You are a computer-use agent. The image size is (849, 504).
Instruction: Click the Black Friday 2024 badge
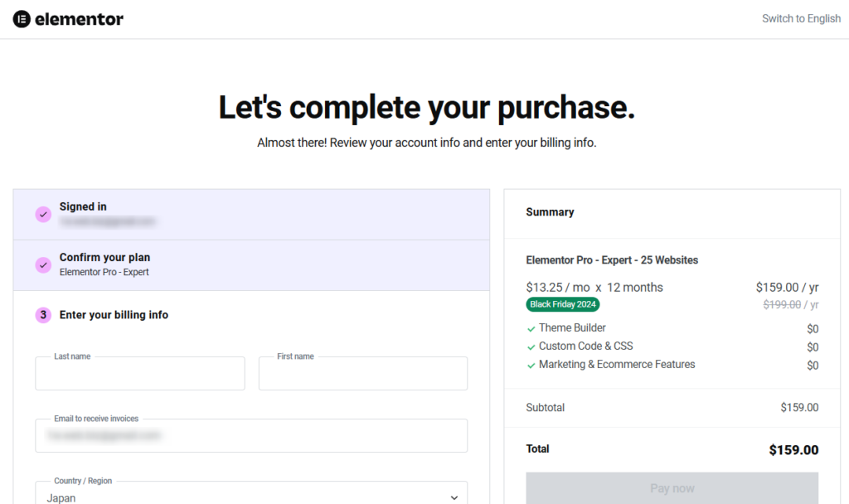tap(563, 304)
